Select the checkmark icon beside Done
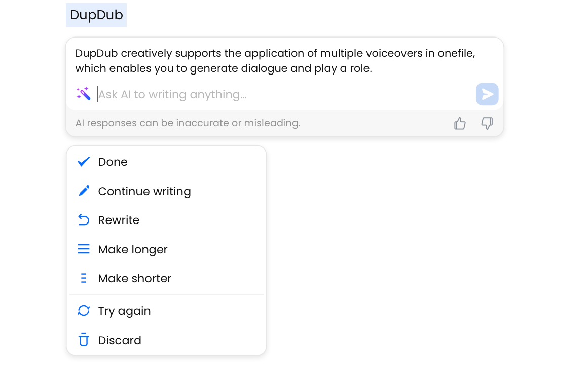 click(84, 161)
